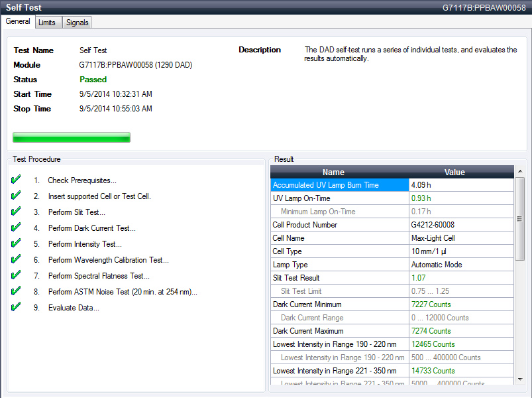Screen dimensions: 532x398
Task: Click checkmark beside ASTM Noise Test step
Action: [x=17, y=291]
